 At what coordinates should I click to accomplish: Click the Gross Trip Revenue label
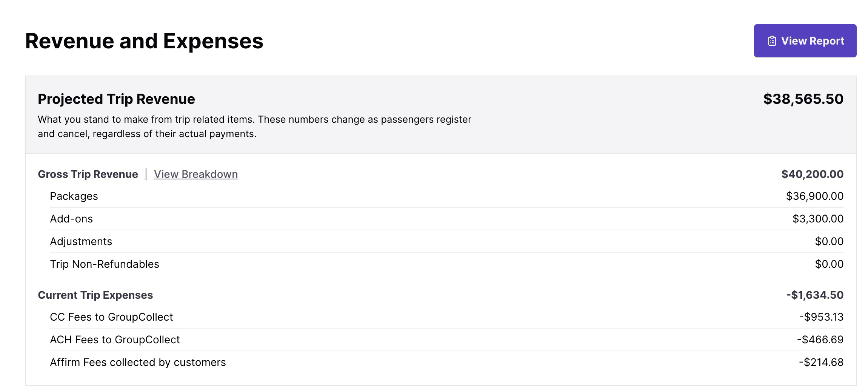pyautogui.click(x=88, y=174)
